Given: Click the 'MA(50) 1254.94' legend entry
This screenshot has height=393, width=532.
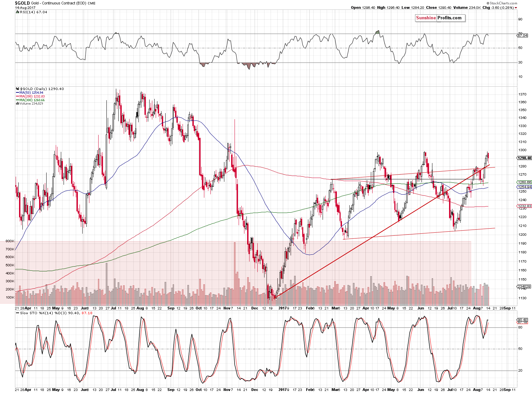Looking at the screenshot, I should coord(31,92).
